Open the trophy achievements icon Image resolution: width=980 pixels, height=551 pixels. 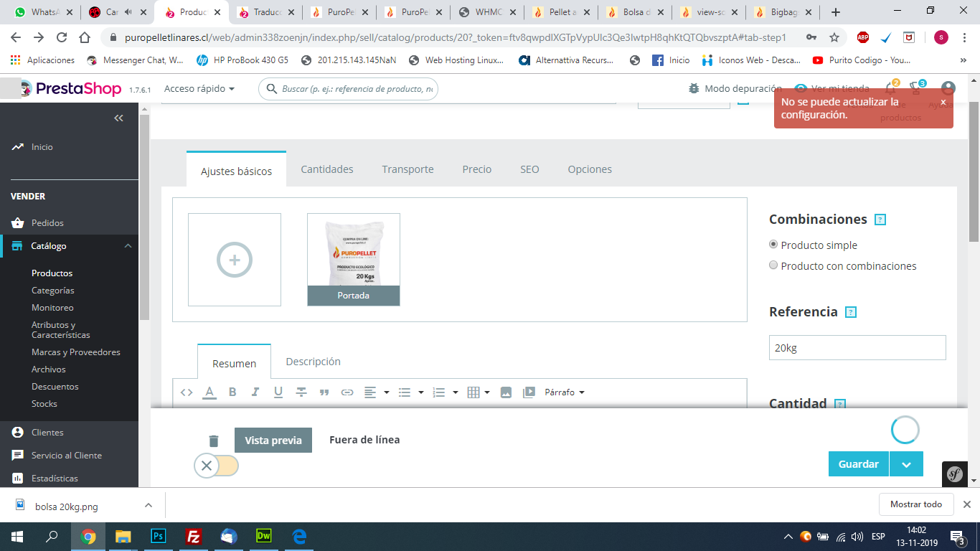point(916,88)
